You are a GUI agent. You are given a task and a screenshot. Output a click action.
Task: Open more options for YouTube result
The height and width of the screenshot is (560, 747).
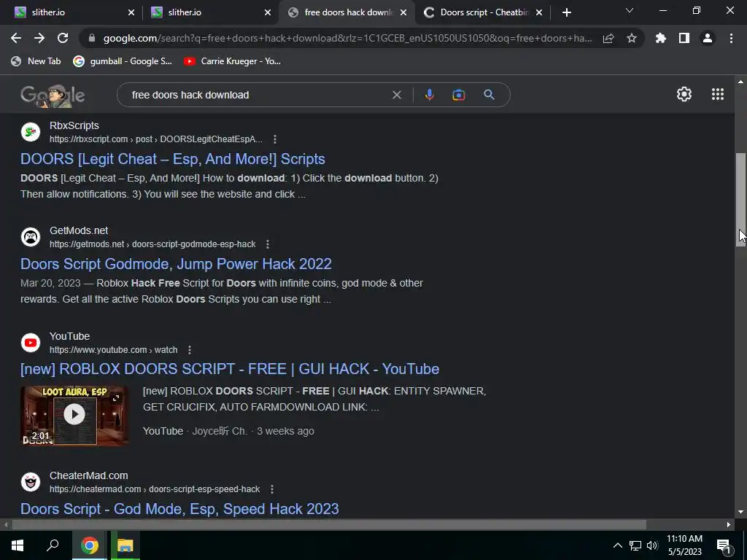190,350
